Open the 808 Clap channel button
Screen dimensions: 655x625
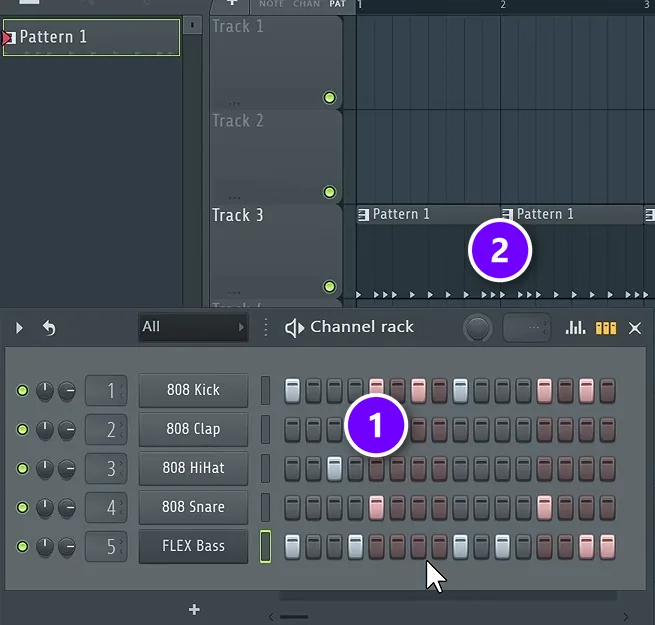pyautogui.click(x=193, y=429)
